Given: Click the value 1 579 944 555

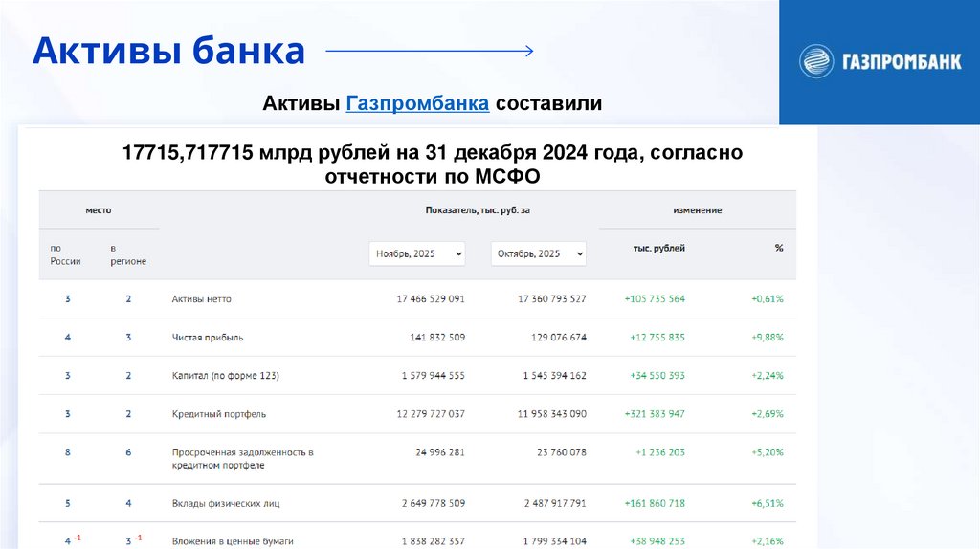Looking at the screenshot, I should tap(434, 375).
